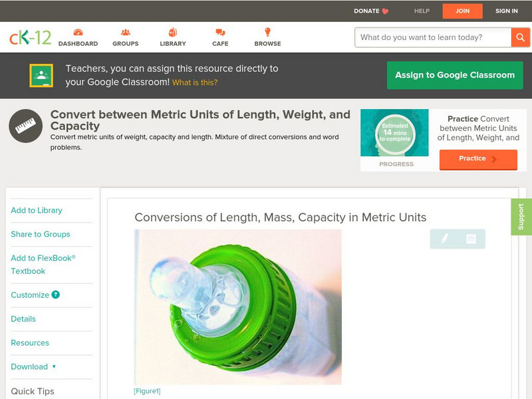This screenshot has height=399, width=532.
Task: Click the Customize help question-mark icon
Action: pos(55,295)
